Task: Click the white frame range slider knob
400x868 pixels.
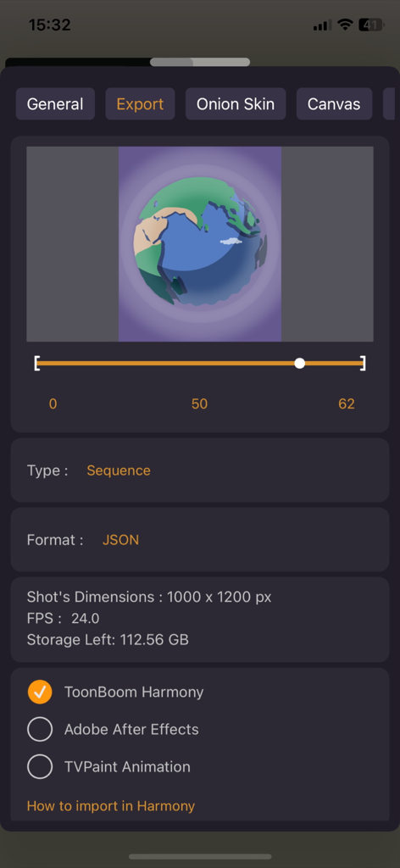Action: point(299,363)
